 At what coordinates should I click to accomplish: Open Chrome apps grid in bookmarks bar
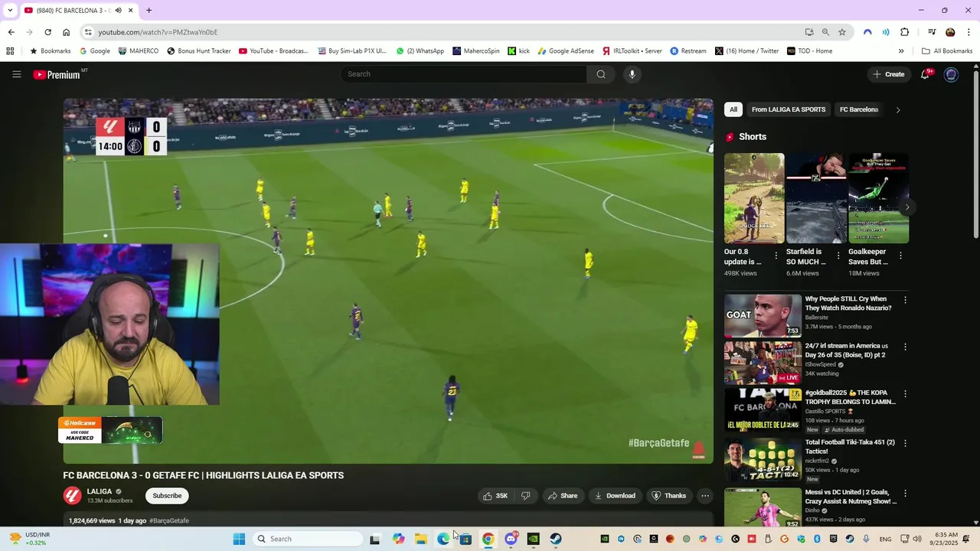10,51
